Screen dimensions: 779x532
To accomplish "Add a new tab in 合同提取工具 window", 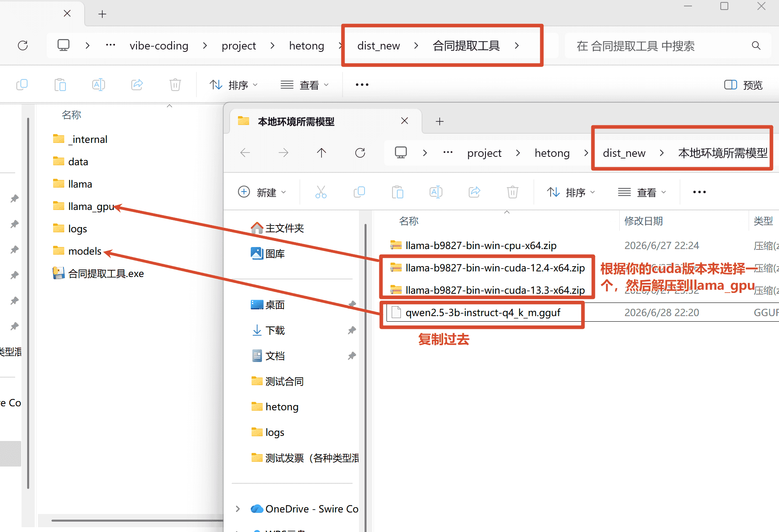I will [x=102, y=14].
